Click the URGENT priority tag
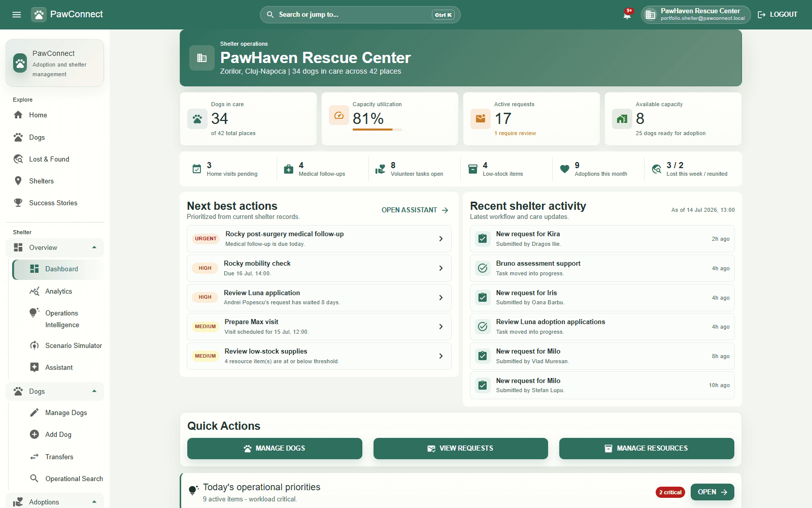The width and height of the screenshot is (812, 508). coord(206,239)
